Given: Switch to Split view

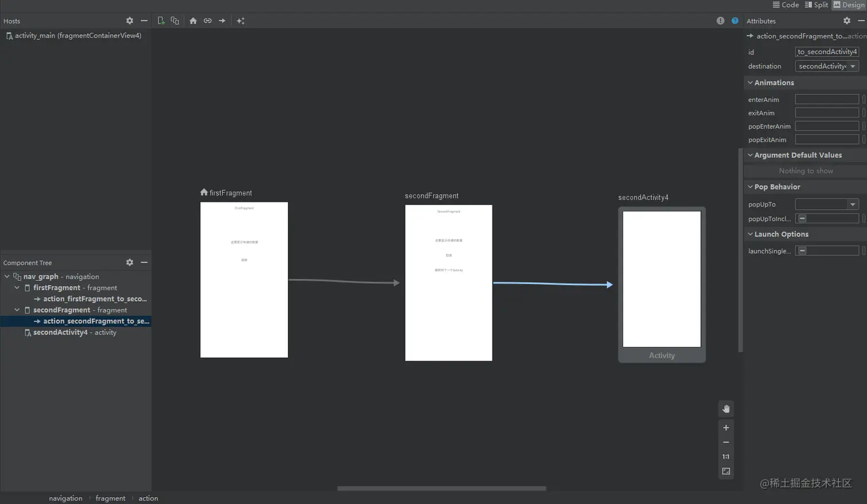Looking at the screenshot, I should tap(817, 5).
